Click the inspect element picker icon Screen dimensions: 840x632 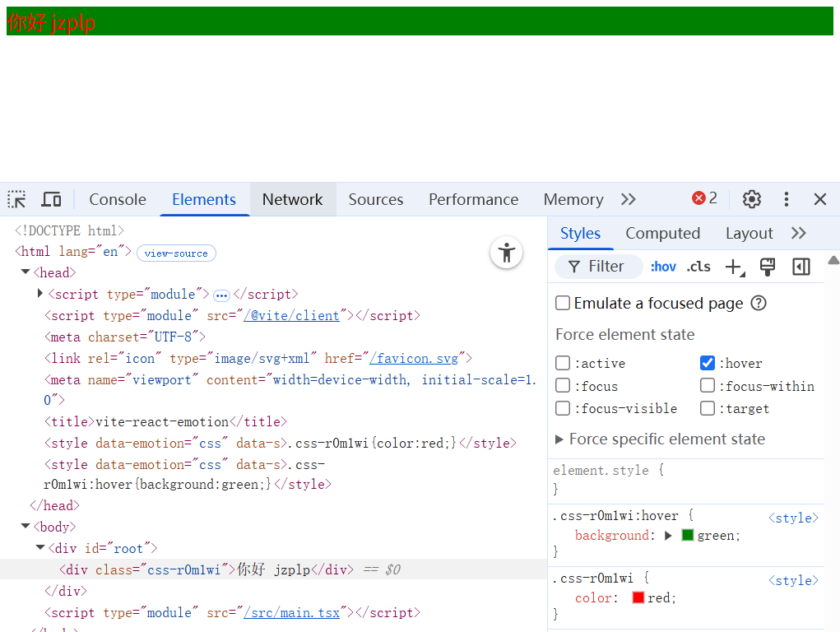[x=16, y=199]
